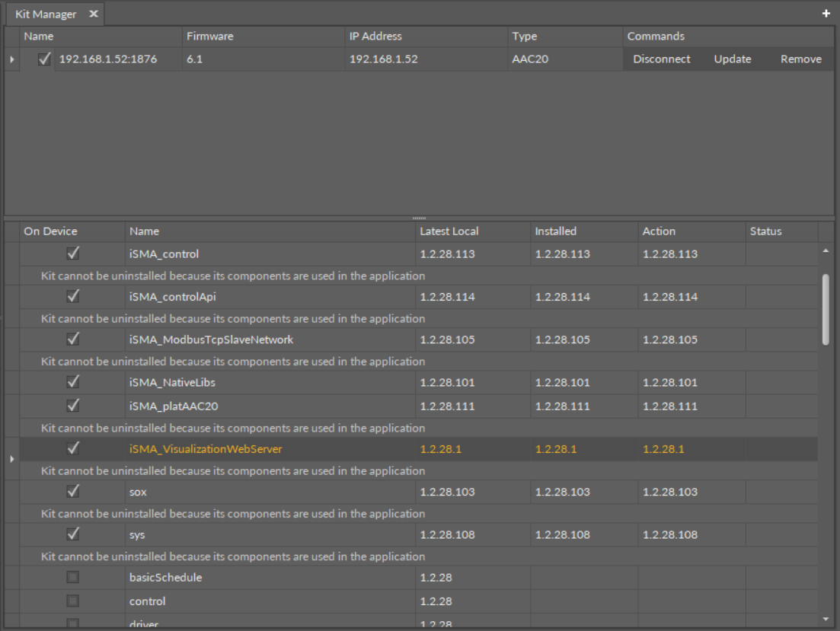Sort by Latest Local column header

[449, 231]
